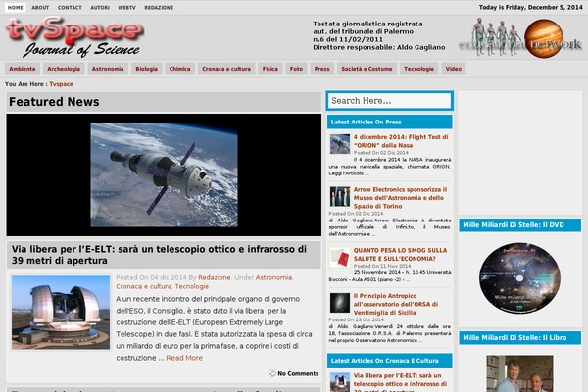
Task: Select the Chimica category tab
Action: click(179, 69)
